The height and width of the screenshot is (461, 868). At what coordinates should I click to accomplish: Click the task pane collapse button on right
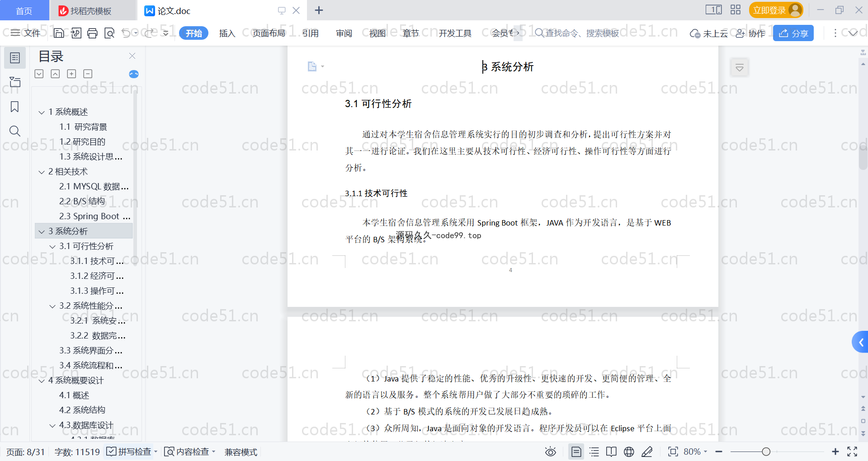[x=740, y=68]
